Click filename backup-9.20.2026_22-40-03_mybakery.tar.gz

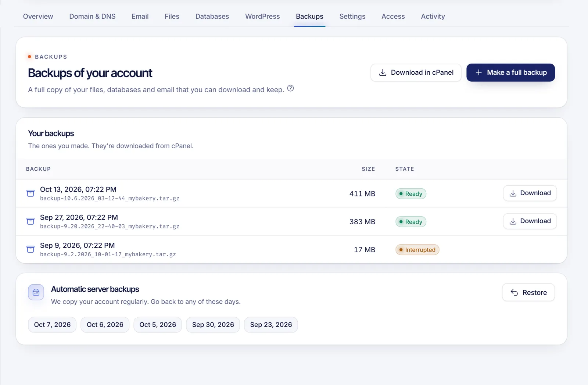point(110,226)
